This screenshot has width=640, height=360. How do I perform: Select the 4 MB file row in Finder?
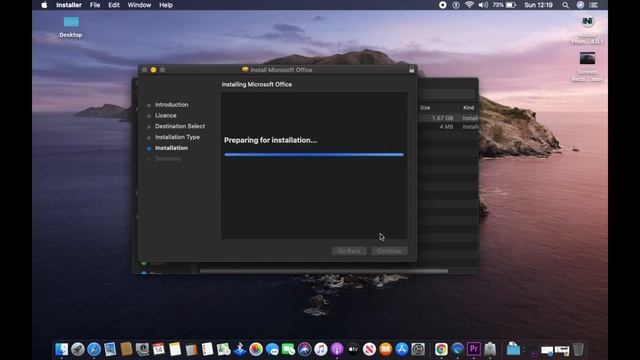tap(448, 127)
